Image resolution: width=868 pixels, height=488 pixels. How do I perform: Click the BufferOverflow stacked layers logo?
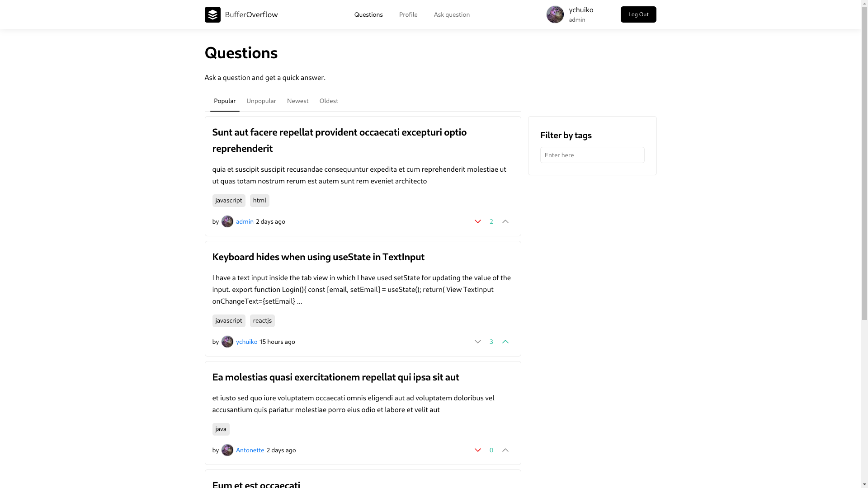212,14
